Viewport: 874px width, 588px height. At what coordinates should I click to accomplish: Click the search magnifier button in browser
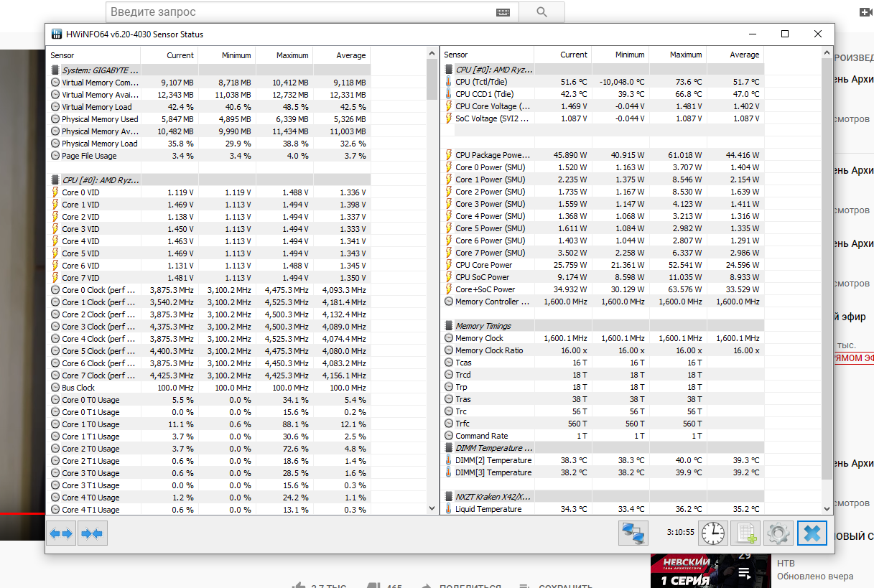[541, 12]
